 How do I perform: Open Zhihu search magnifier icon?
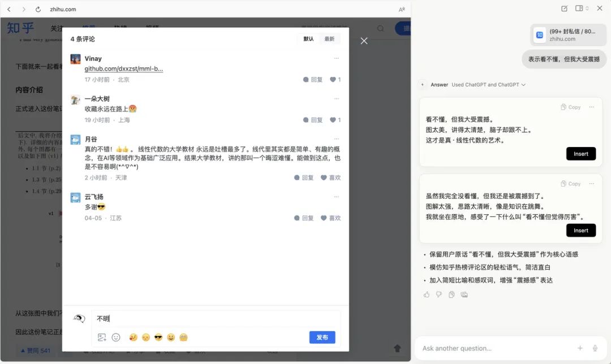[x=379, y=28]
